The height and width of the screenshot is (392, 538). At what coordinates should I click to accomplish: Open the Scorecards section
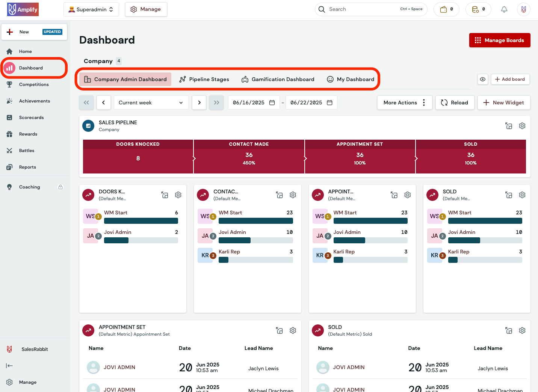point(31,117)
